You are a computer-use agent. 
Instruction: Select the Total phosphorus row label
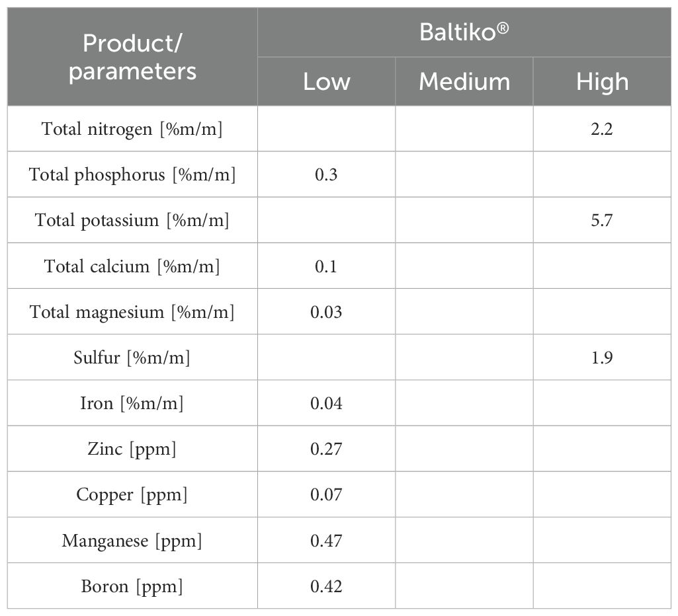pos(132,174)
